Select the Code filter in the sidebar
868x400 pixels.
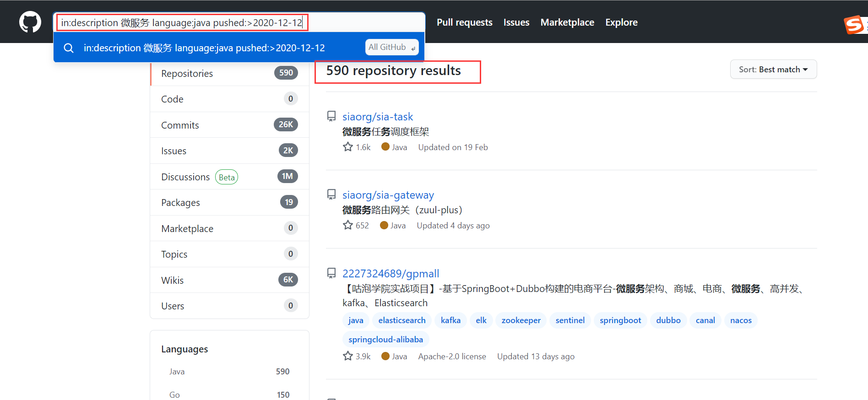click(230, 99)
